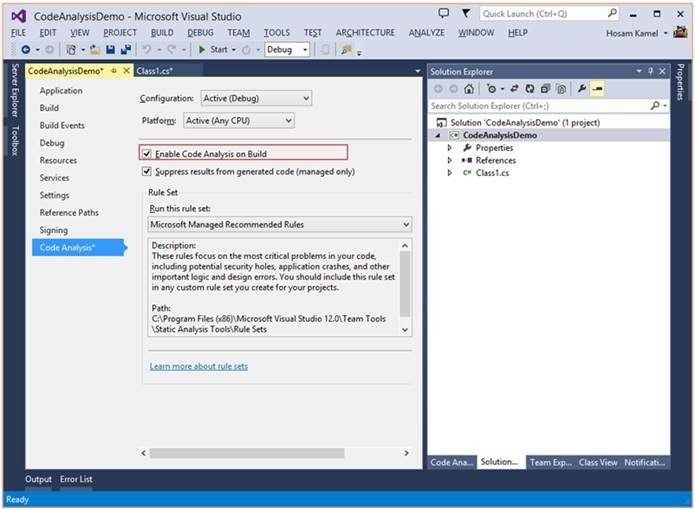695x509 pixels.
Task: Select the Signing properties page
Action: [54, 230]
